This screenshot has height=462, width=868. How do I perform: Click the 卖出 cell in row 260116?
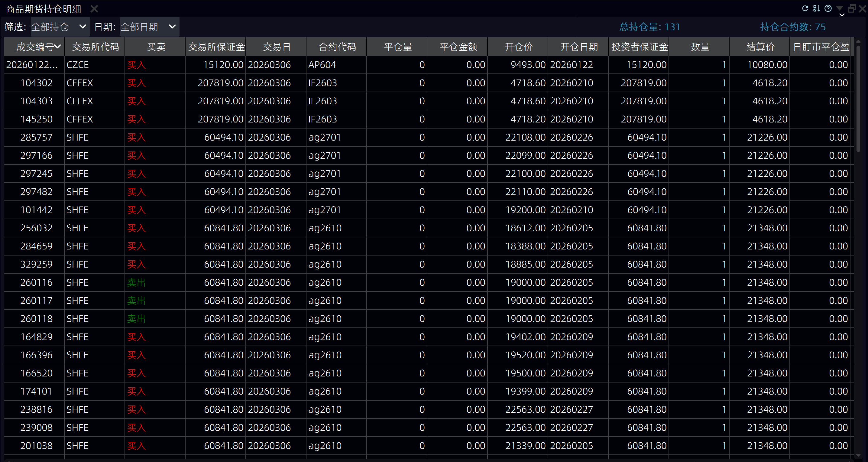[x=137, y=282]
